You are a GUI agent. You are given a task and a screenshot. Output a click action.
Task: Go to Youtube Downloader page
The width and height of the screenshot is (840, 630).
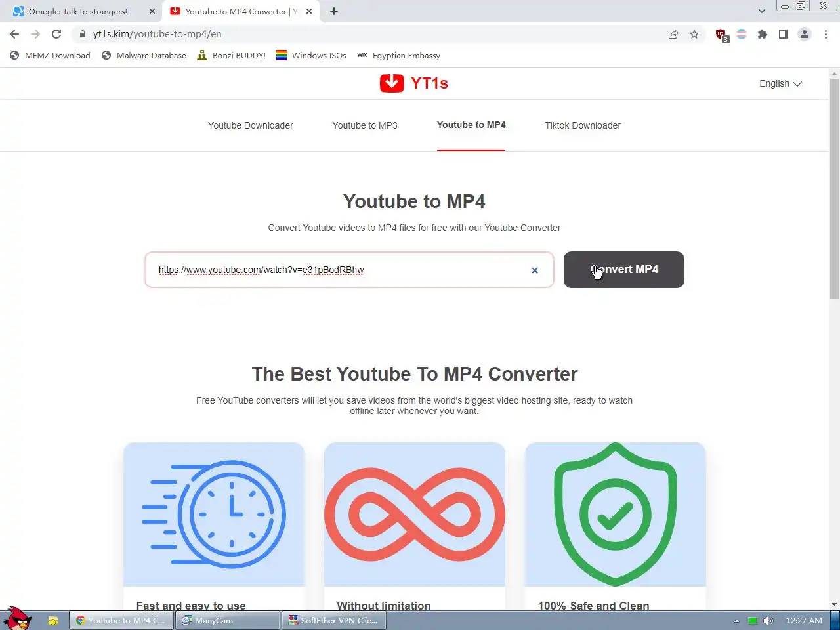coord(251,125)
